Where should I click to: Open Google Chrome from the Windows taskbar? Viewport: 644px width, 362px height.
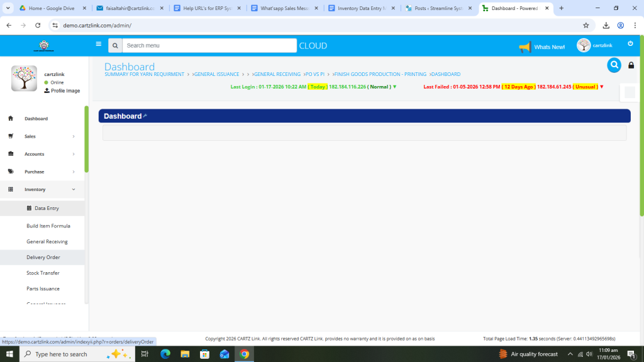point(244,354)
